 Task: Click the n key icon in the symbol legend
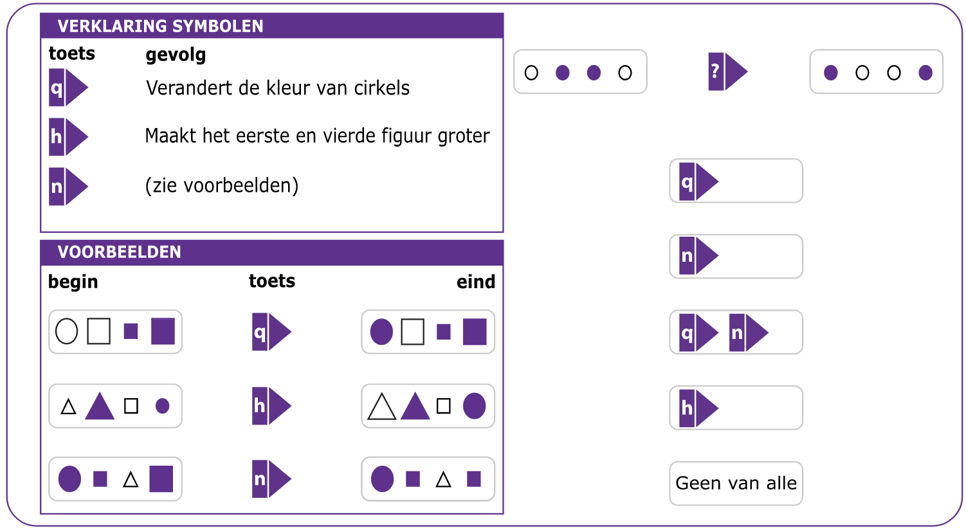[68, 186]
